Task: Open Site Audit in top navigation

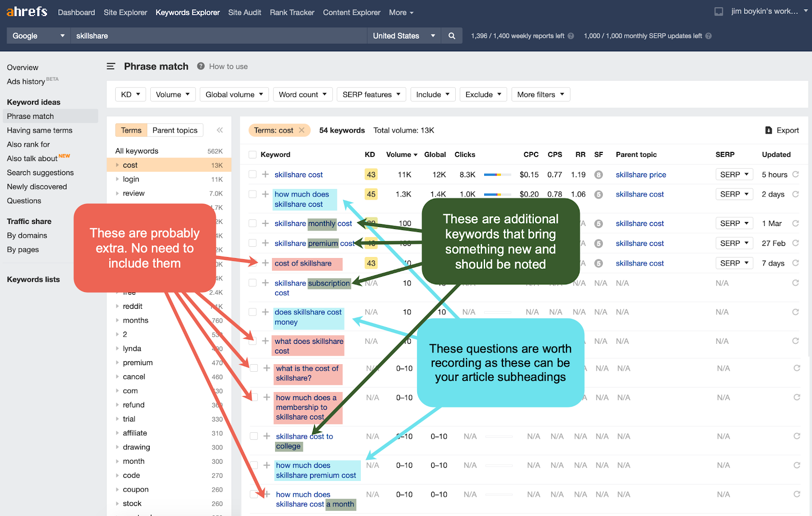Action: (245, 12)
